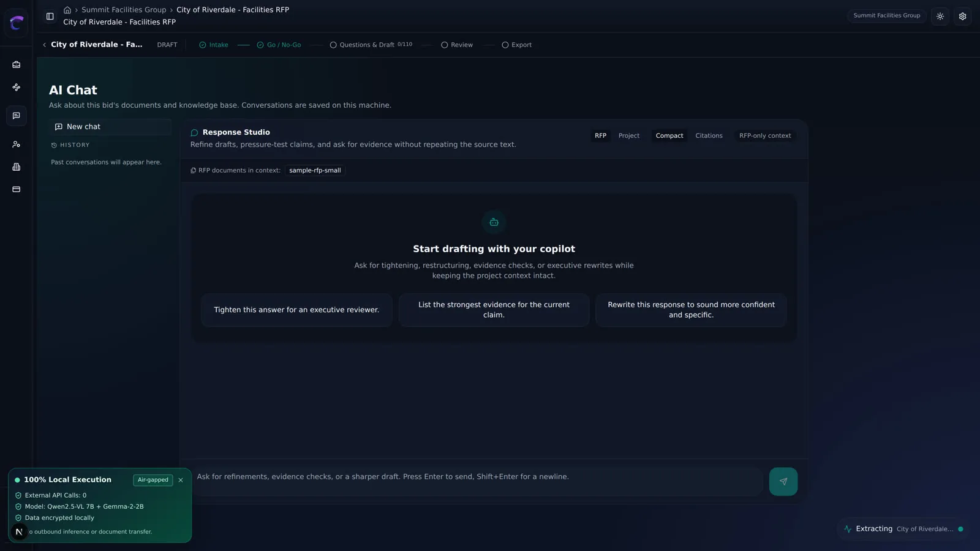
Task: Go to the Intake step
Action: coord(214,45)
